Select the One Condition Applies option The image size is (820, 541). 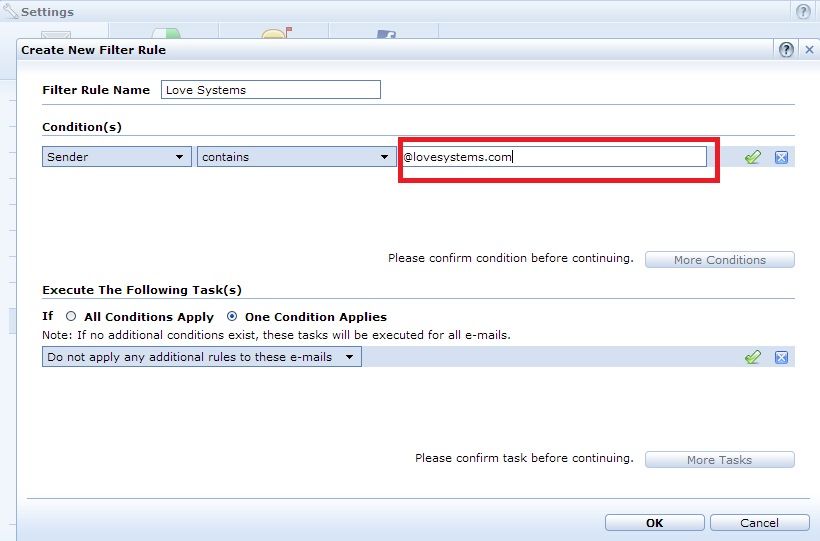pos(232,316)
